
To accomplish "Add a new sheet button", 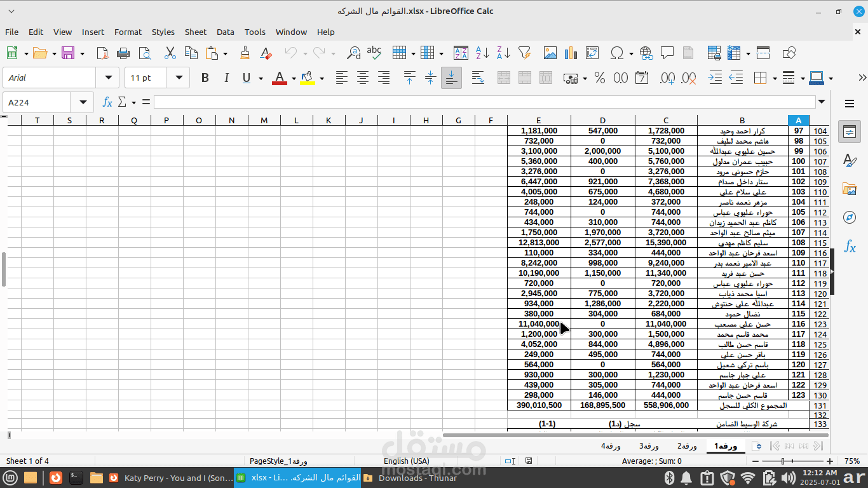I will click(756, 446).
